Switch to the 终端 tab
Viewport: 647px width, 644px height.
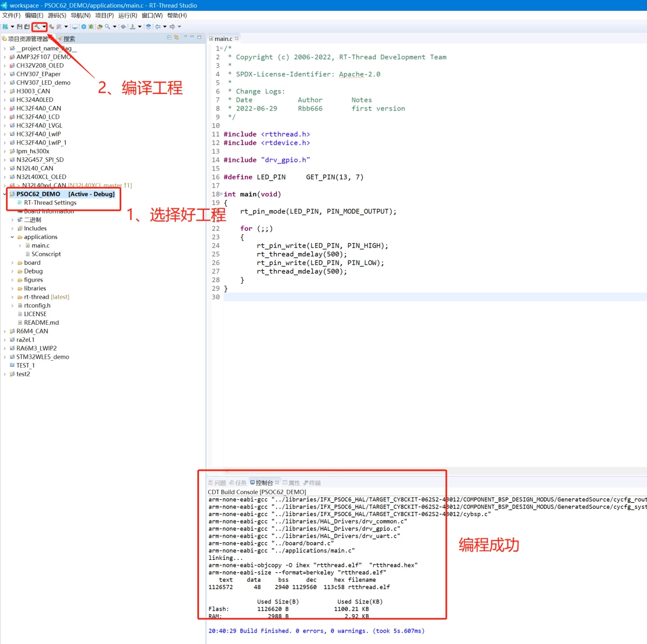tap(312, 483)
